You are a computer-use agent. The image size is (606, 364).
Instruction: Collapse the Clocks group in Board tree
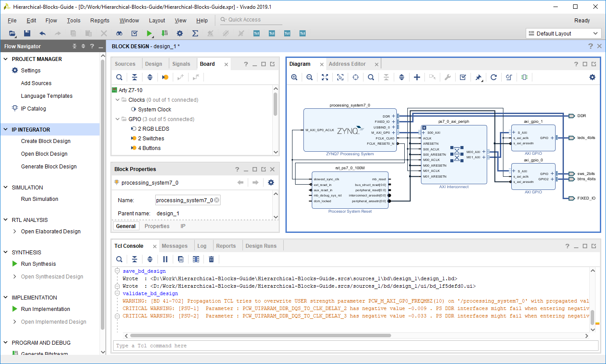[x=118, y=100]
